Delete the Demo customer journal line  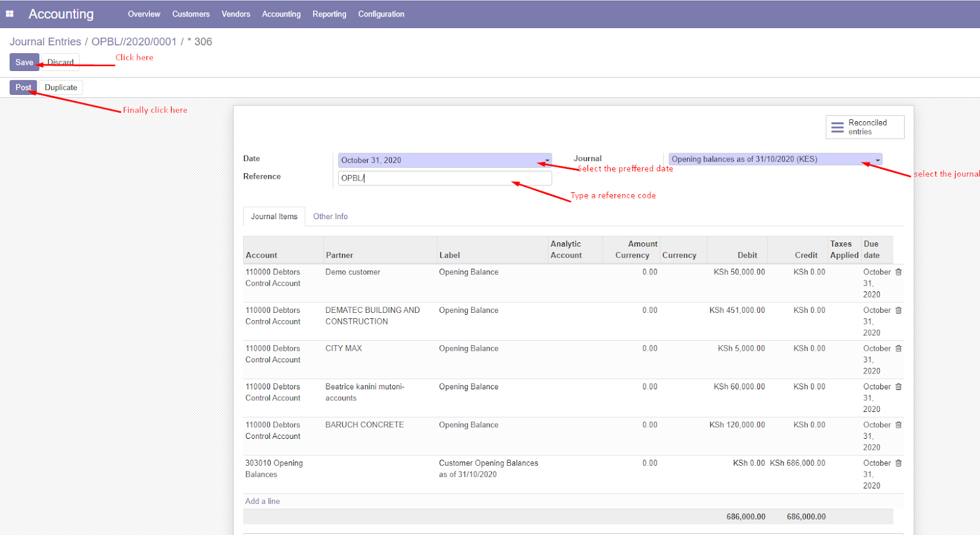899,272
